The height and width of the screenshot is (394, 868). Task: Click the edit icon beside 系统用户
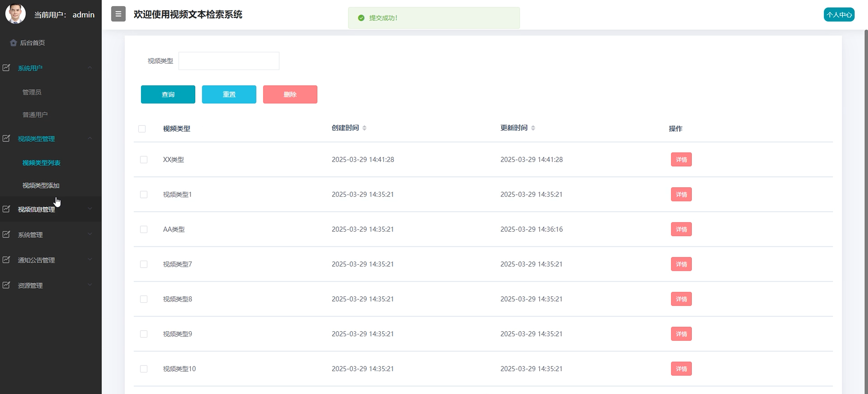pyautogui.click(x=6, y=68)
